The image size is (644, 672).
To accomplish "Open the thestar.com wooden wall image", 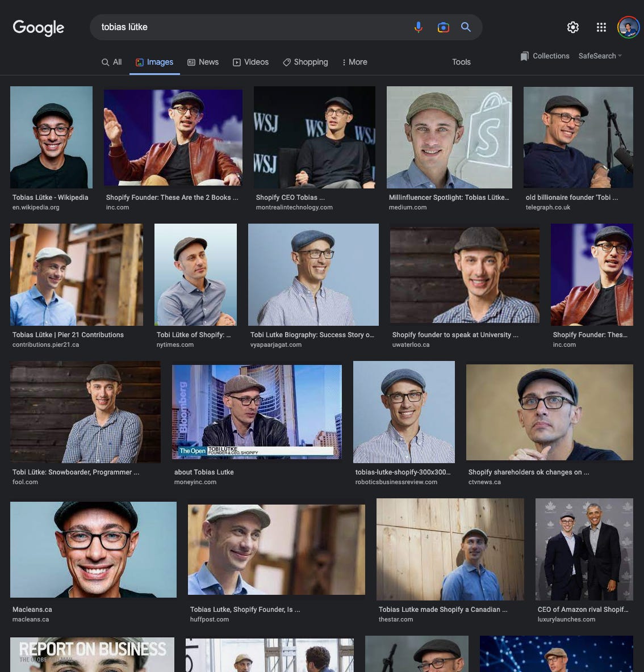I will [450, 549].
